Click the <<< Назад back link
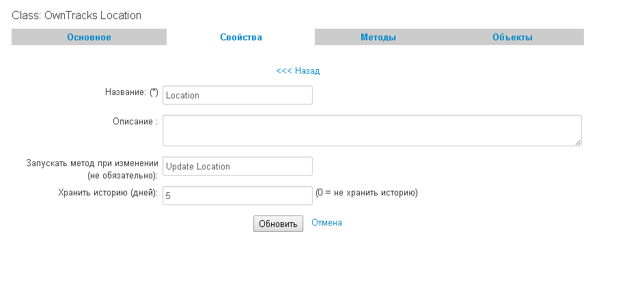The image size is (644, 281). point(298,70)
